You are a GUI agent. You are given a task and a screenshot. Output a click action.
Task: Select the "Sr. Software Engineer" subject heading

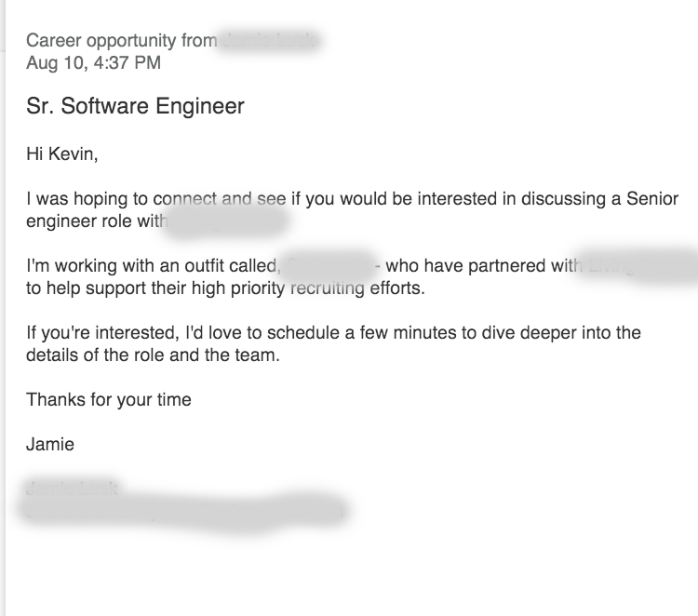point(135,106)
